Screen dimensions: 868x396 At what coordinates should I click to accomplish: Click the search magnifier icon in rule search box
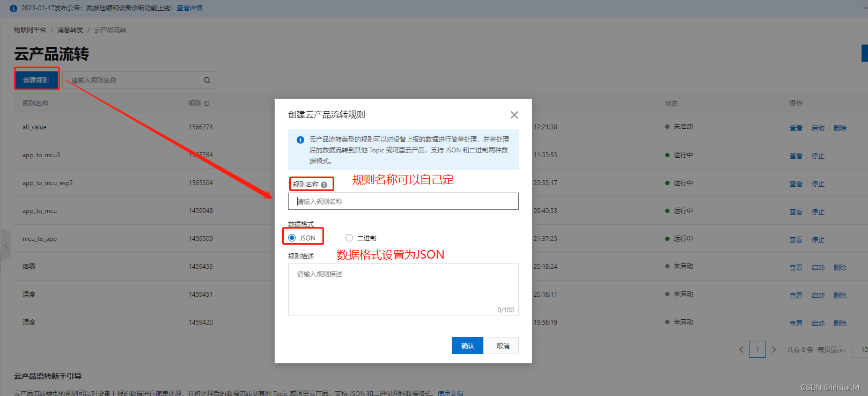click(x=207, y=80)
